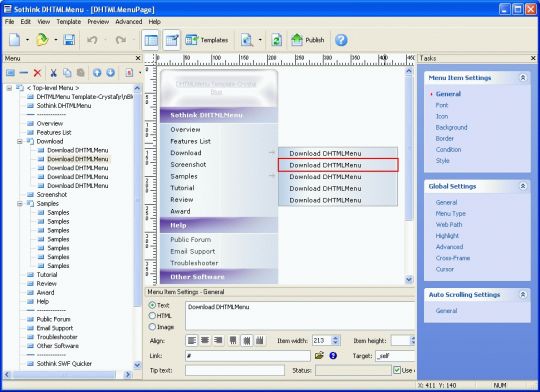
Task: Redo the last action
Action: [x=121, y=40]
